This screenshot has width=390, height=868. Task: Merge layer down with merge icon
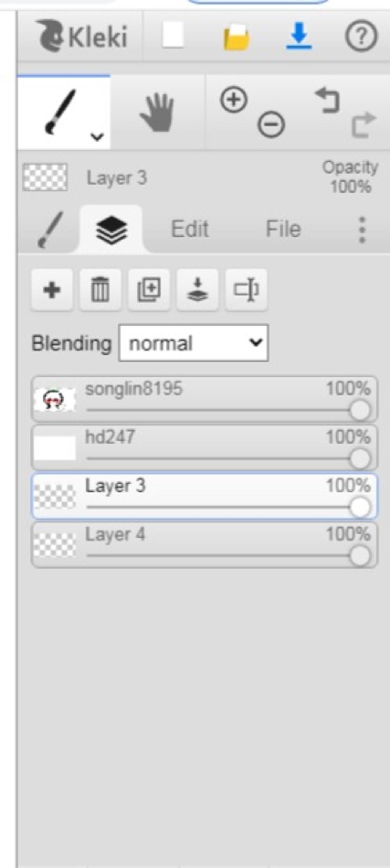coord(198,290)
